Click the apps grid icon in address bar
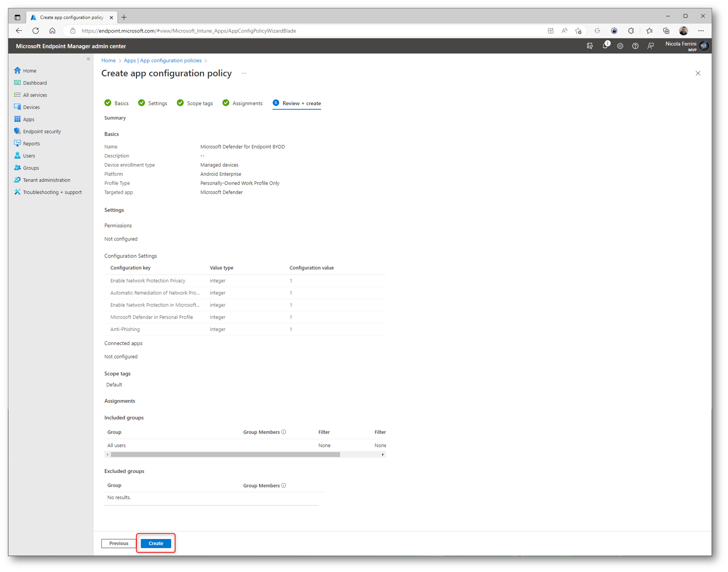Viewport: 728px width, 572px height. point(551,31)
